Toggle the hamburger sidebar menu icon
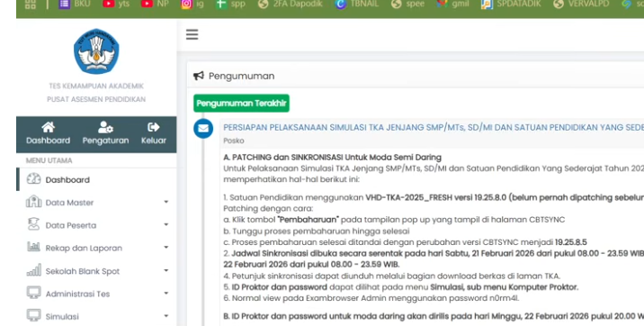The image size is (644, 326). 192,34
